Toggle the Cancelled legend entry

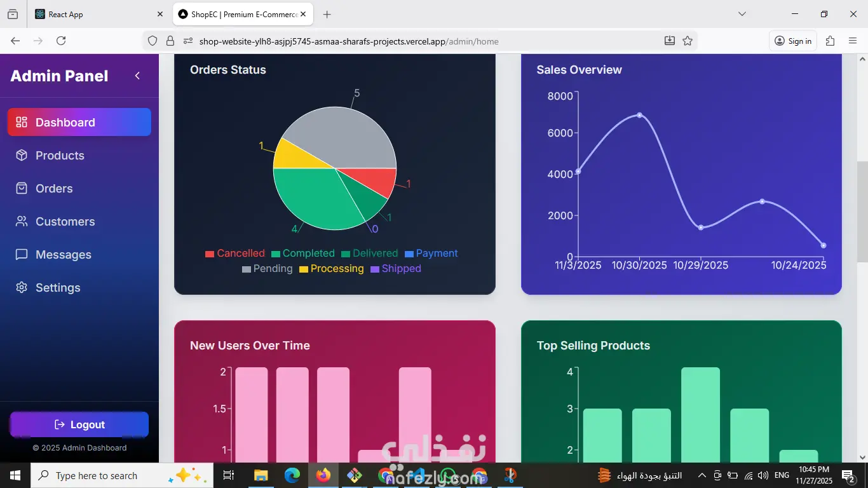click(x=235, y=254)
